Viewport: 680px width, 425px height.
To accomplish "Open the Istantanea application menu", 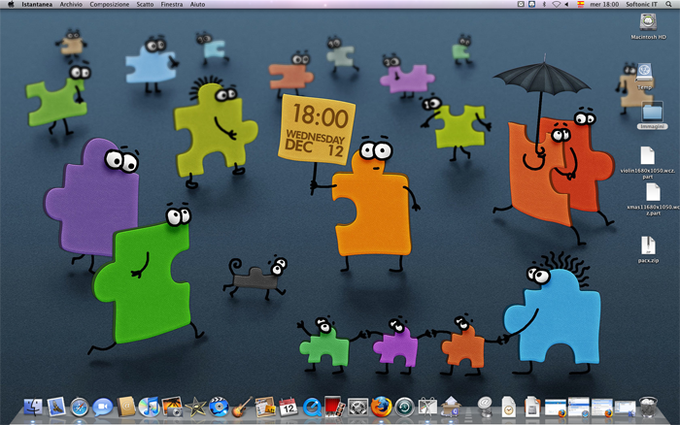I will click(37, 4).
